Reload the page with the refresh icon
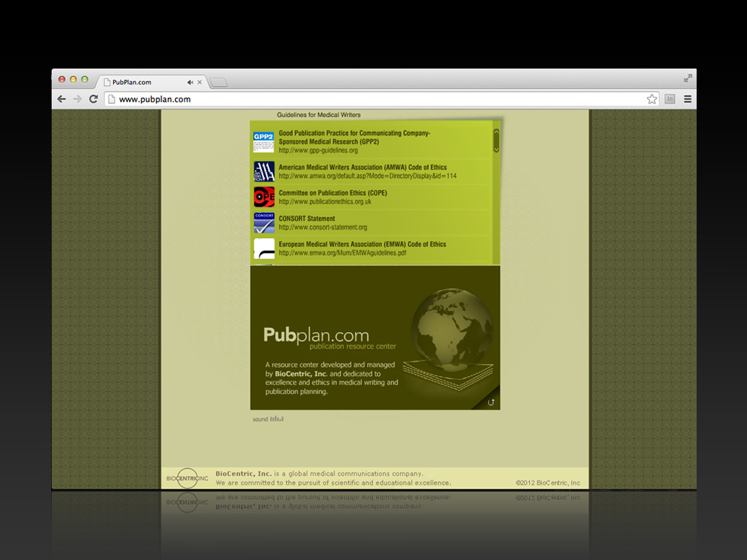The height and width of the screenshot is (560, 747). click(93, 99)
